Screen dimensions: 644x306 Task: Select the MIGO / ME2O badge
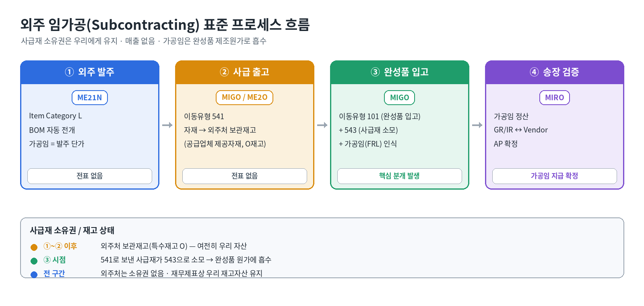coord(245,97)
